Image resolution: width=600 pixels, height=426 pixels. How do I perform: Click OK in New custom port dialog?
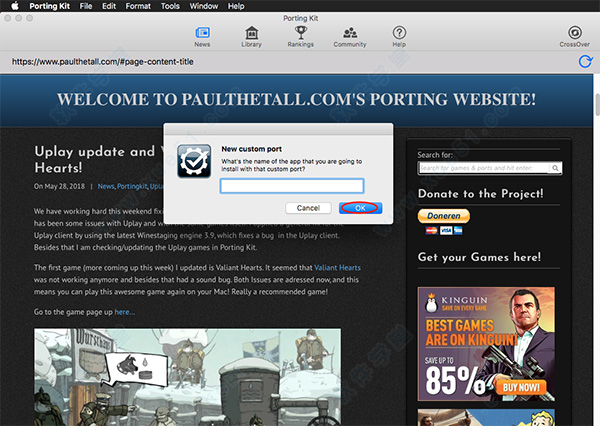pyautogui.click(x=360, y=208)
